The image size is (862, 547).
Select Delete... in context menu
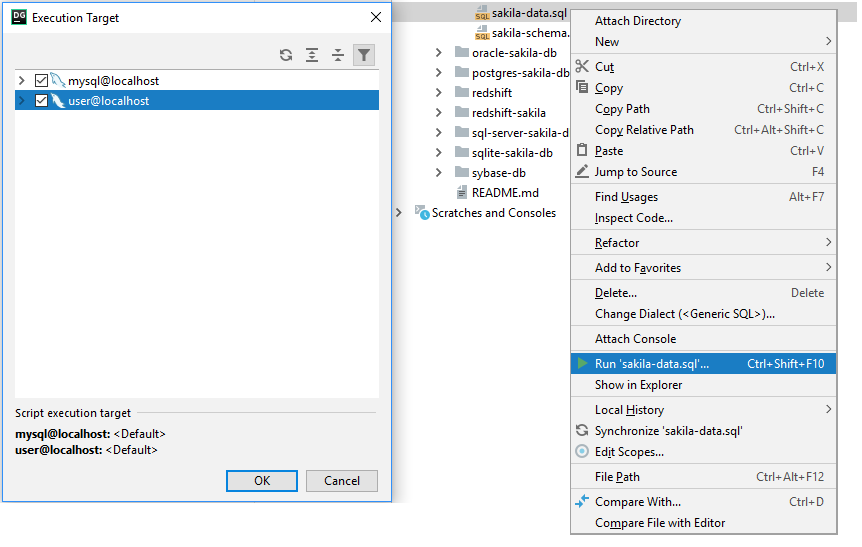point(704,293)
